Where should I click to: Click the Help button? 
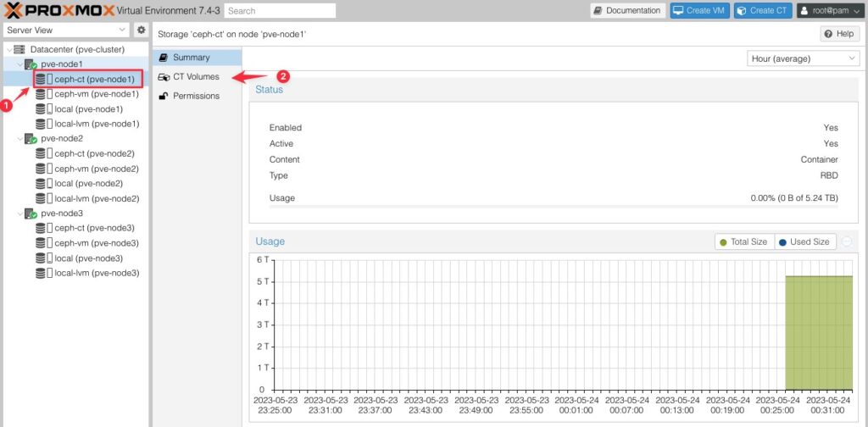839,34
